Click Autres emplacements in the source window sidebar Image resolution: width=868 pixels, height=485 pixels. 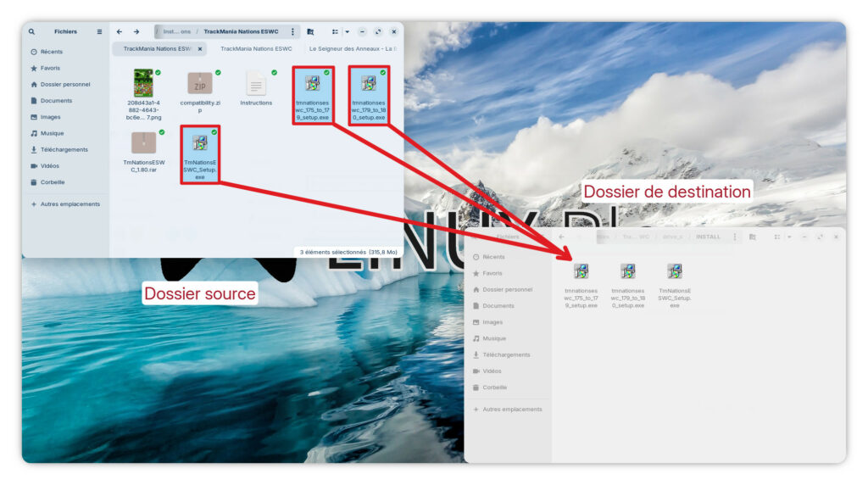(x=70, y=204)
